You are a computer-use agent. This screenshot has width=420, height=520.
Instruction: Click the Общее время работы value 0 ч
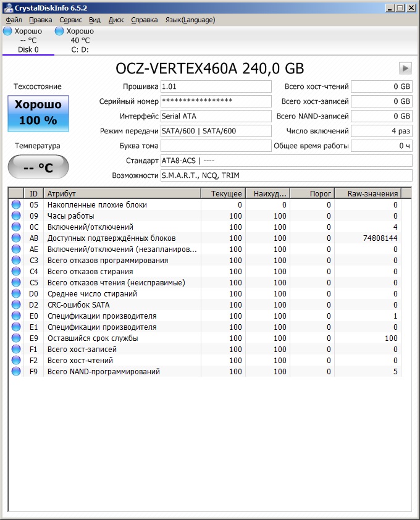tap(382, 146)
